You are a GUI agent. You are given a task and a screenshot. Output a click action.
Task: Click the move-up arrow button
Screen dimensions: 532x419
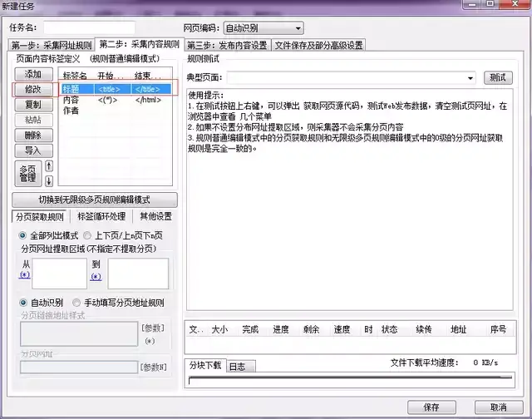(49, 166)
